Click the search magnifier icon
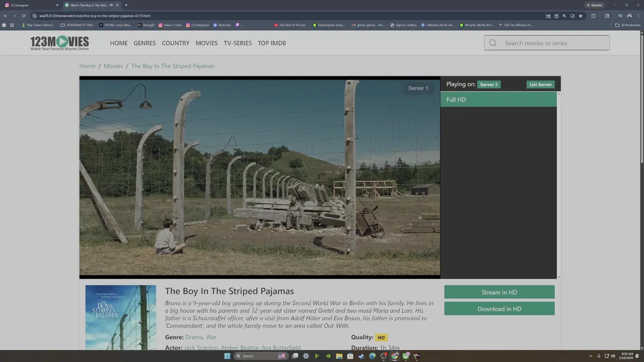Image resolution: width=644 pixels, height=362 pixels. 493,43
